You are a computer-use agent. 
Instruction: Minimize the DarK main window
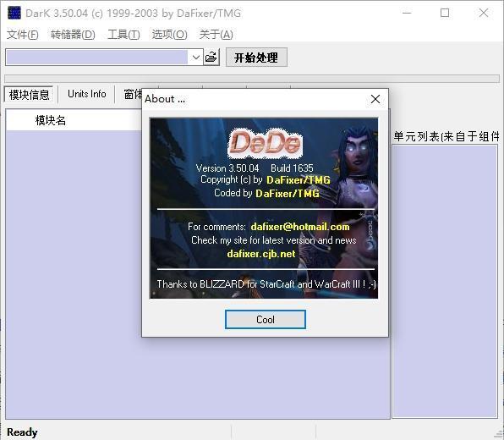[407, 14]
